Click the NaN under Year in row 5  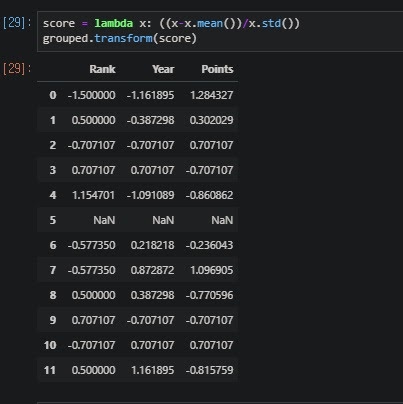pos(163,220)
